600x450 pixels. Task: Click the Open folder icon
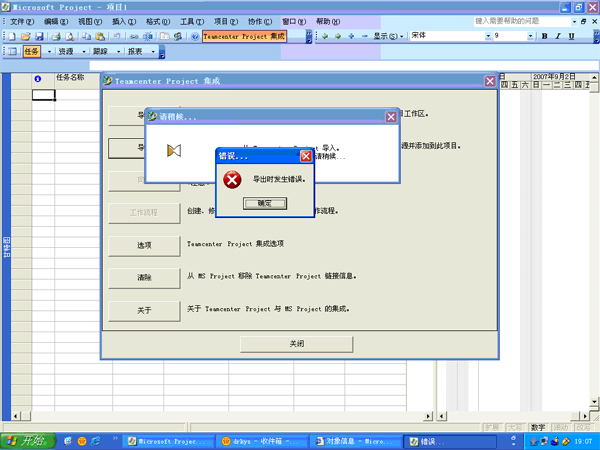point(25,36)
